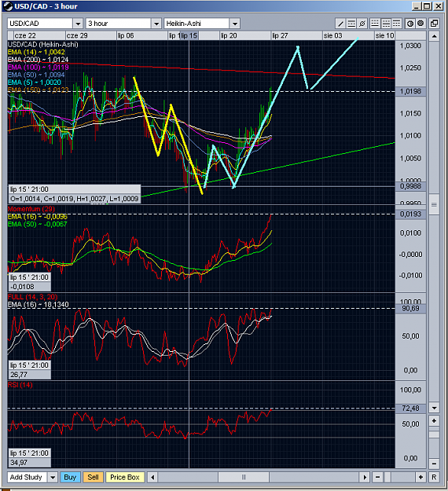Click the horizontal zoom slider track
The height and width of the screenshot is (491, 448).
399,477
